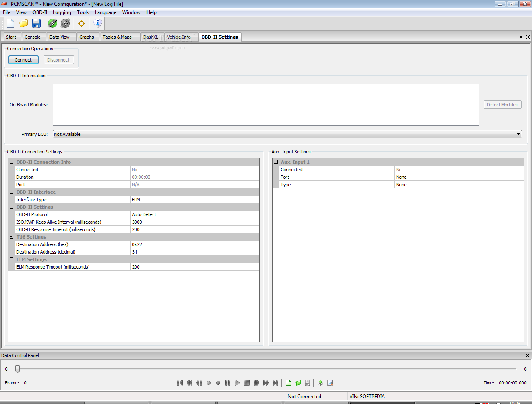This screenshot has height=404, width=532.
Task: Click the gray save log floppy icon
Action: (x=308, y=383)
